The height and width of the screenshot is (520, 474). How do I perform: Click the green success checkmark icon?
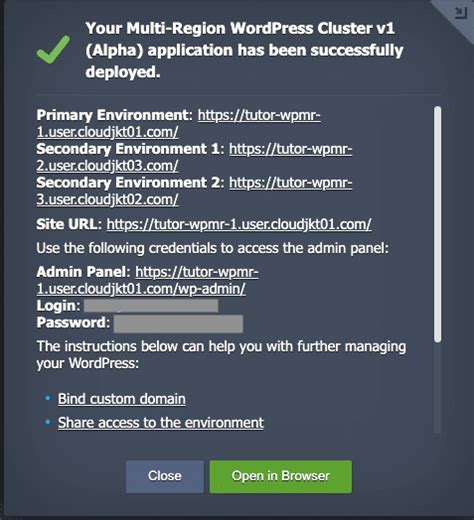tap(53, 50)
